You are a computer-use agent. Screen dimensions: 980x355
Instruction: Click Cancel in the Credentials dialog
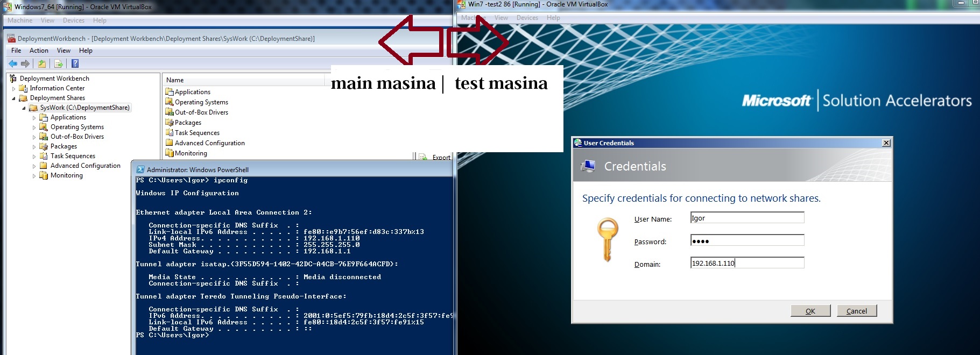pyautogui.click(x=857, y=311)
